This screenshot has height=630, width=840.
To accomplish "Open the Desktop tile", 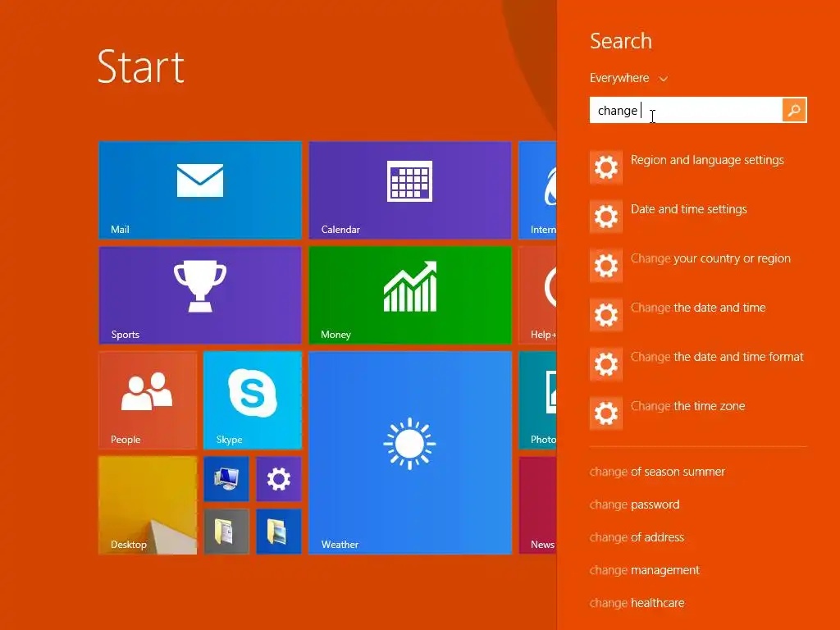I will 148,505.
